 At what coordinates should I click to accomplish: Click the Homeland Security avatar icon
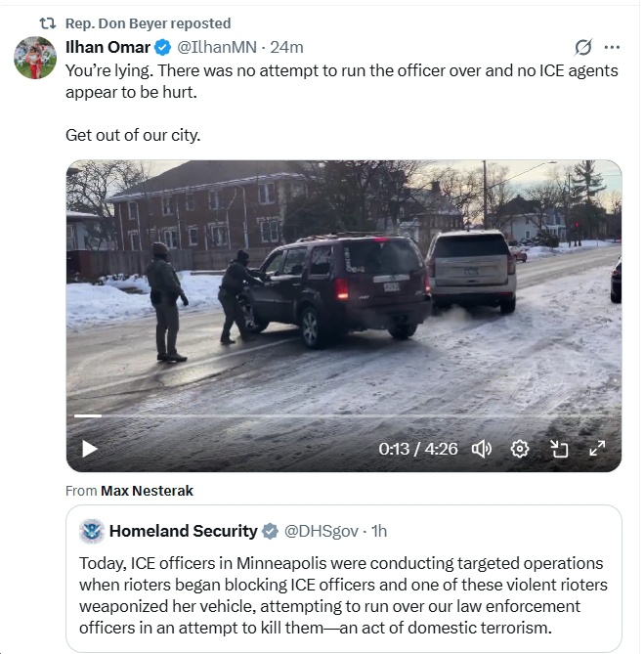[x=92, y=532]
